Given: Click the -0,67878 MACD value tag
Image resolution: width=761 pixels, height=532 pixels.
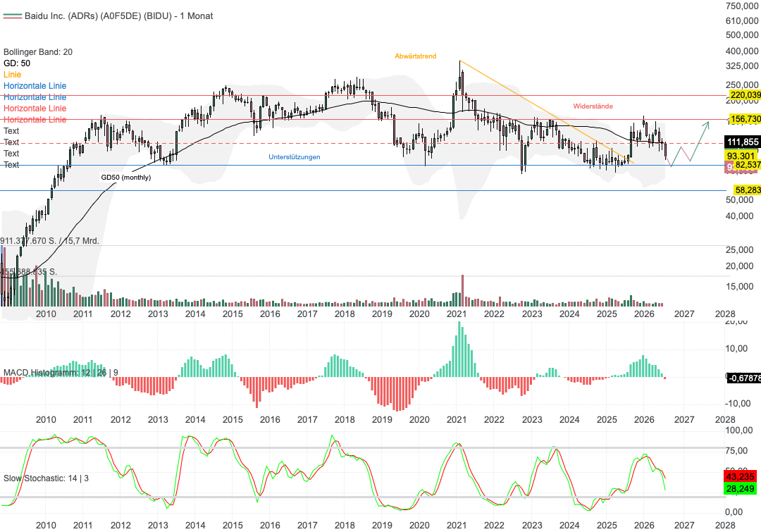Looking at the screenshot, I should click(x=743, y=378).
